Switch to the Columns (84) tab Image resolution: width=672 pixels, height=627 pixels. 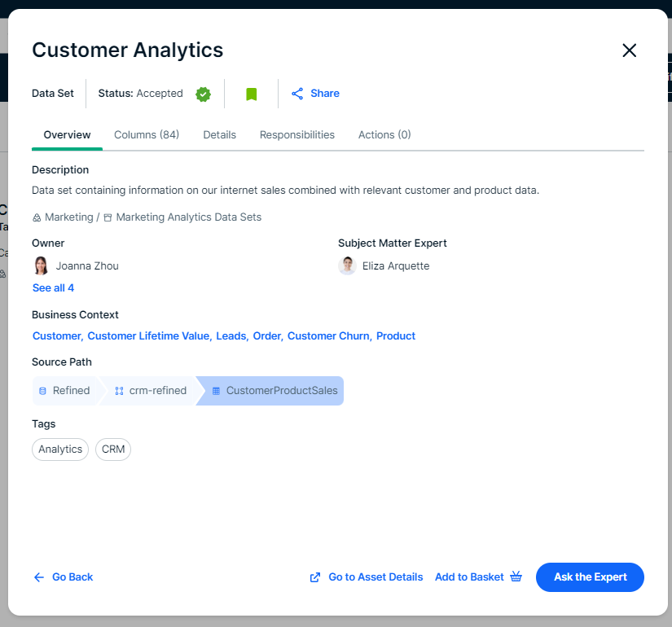point(147,135)
